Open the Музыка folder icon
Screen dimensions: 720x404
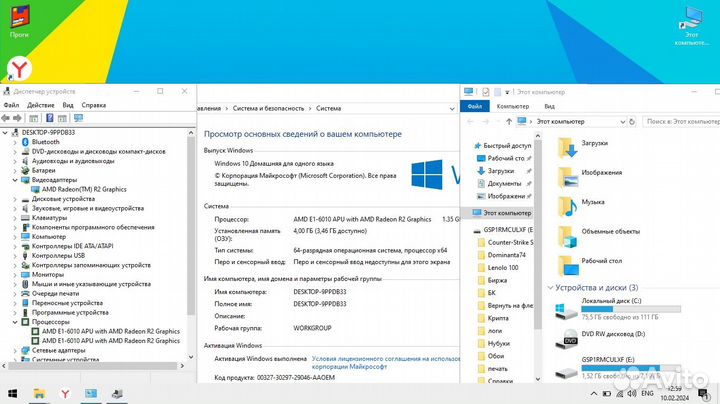click(x=567, y=207)
